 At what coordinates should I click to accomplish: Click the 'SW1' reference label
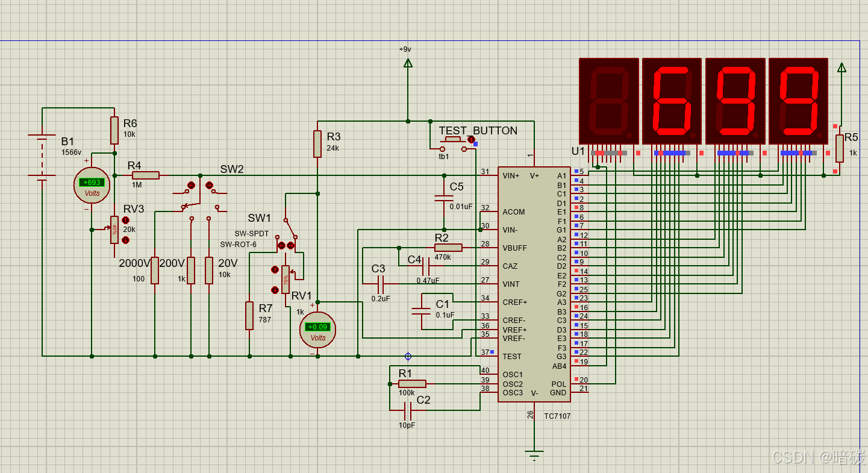pyautogui.click(x=260, y=218)
